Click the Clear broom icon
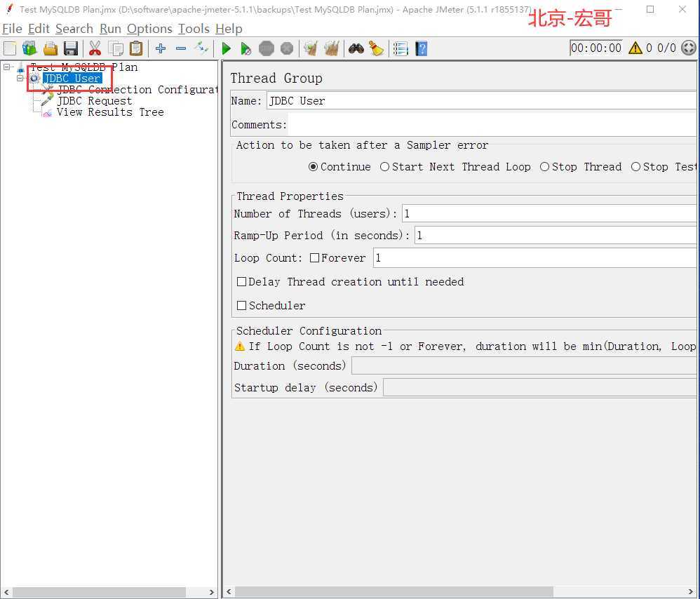The image size is (700, 599). pos(311,48)
